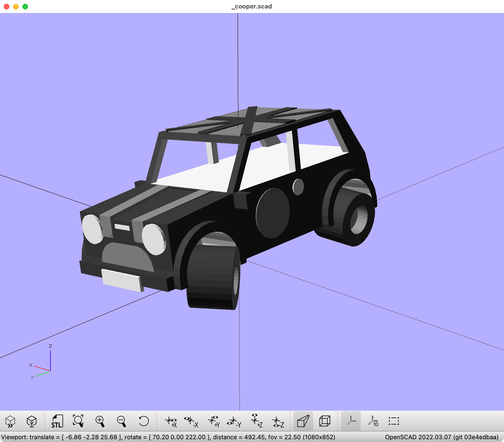The height and width of the screenshot is (442, 504).
Task: Set view along the -Z axis
Action: (278, 421)
